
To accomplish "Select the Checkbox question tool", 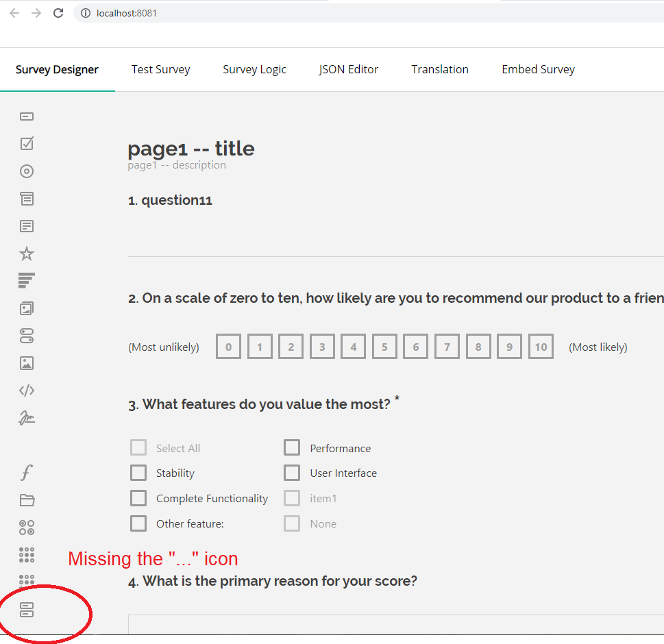I will pyautogui.click(x=26, y=143).
